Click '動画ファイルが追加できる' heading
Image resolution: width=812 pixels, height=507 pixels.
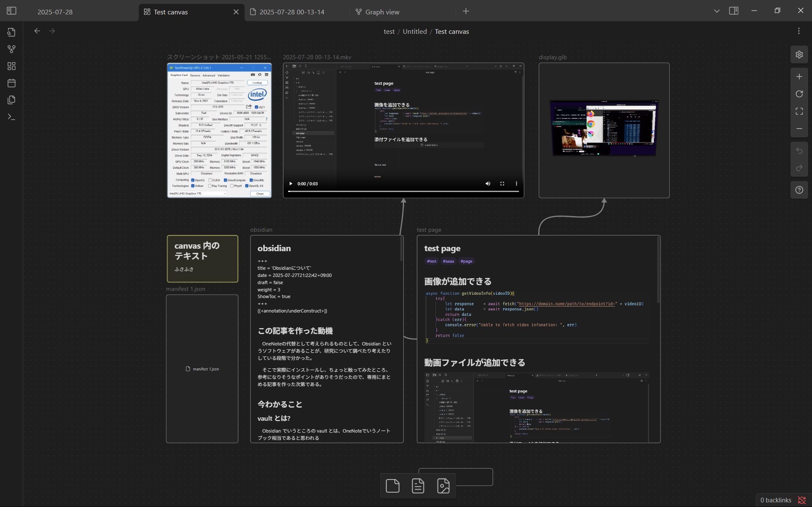474,362
